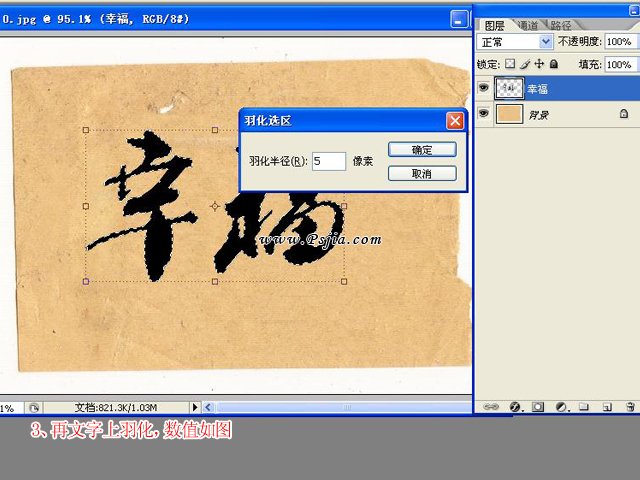Open the 正常 blend mode dropdown
The height and width of the screenshot is (480, 640).
click(x=545, y=41)
